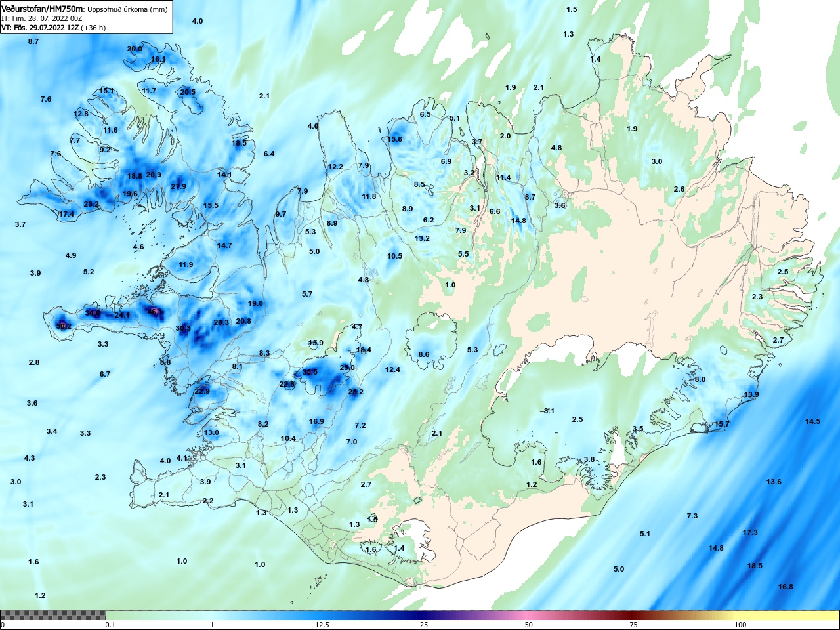Select the 25.0 precipitation value

347,367
